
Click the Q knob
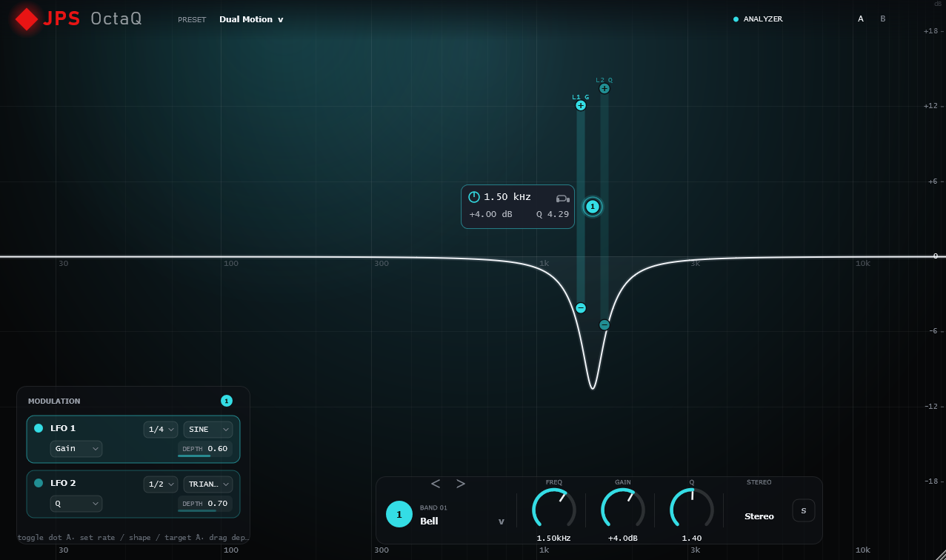[x=692, y=510]
